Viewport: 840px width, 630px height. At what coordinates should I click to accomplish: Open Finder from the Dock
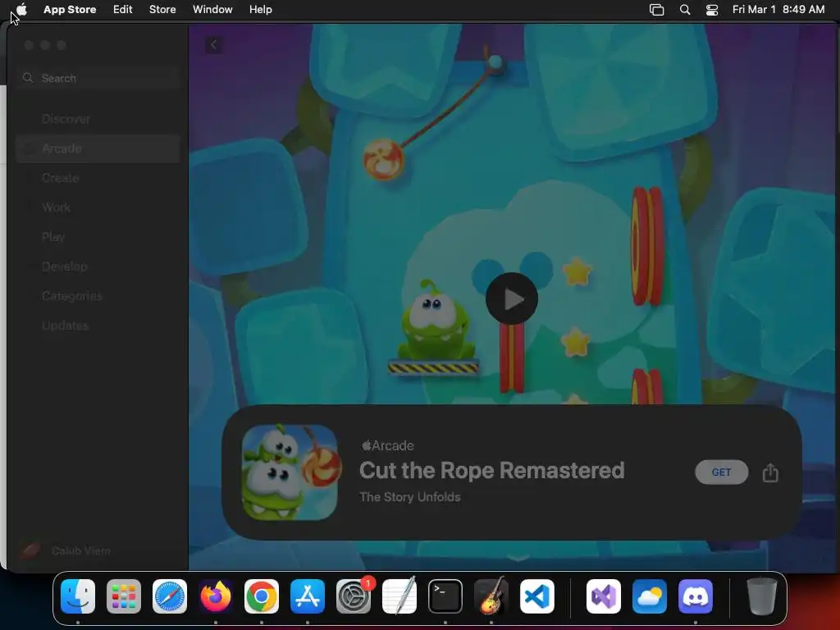(x=78, y=596)
